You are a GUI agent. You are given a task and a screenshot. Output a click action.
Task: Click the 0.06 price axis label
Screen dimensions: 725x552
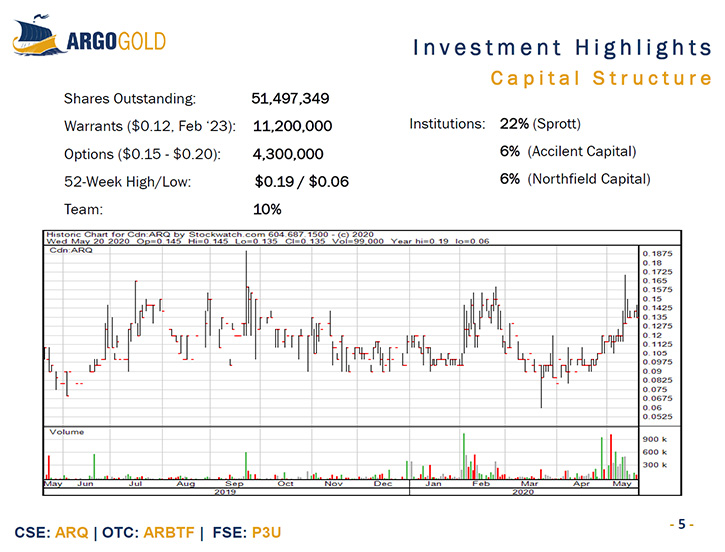coord(652,408)
